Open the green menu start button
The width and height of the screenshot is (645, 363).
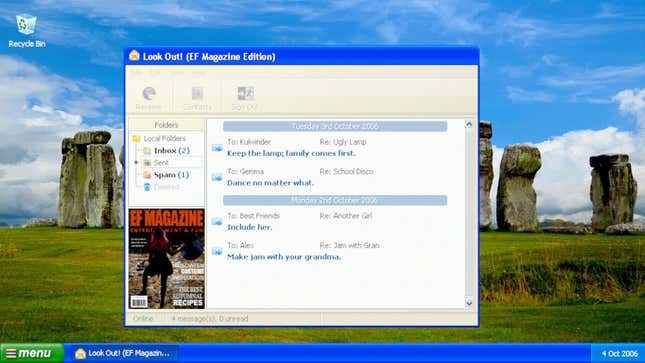[32, 353]
